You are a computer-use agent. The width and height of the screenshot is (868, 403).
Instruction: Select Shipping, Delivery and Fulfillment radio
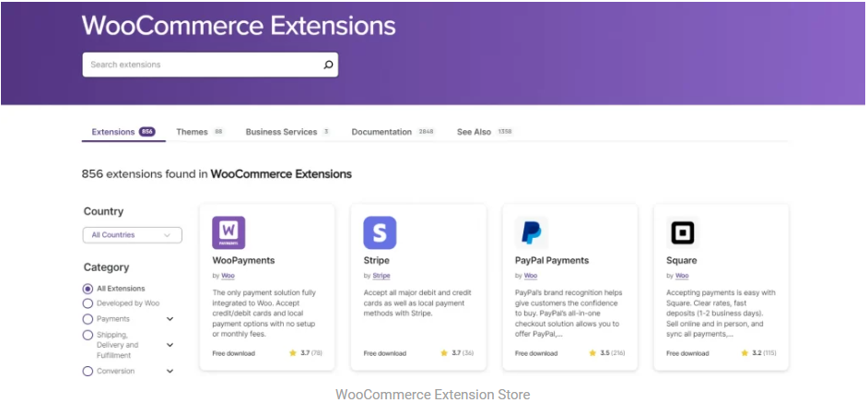click(x=88, y=336)
